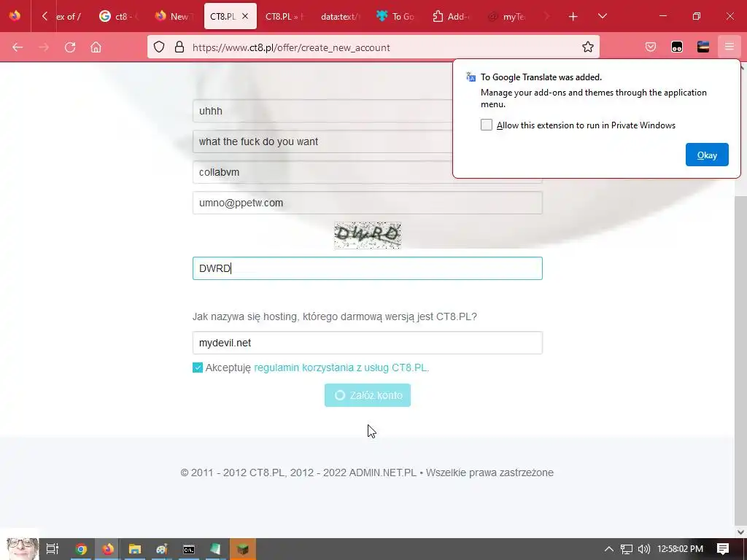The image size is (747, 560).
Task: Click the email field umno@ppetw.com
Action: tap(368, 203)
